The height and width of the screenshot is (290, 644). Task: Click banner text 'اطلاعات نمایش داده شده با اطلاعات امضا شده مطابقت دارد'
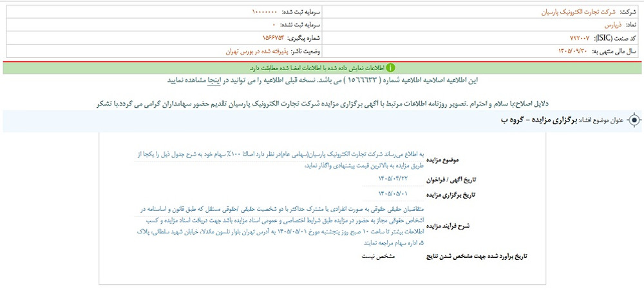(317, 68)
